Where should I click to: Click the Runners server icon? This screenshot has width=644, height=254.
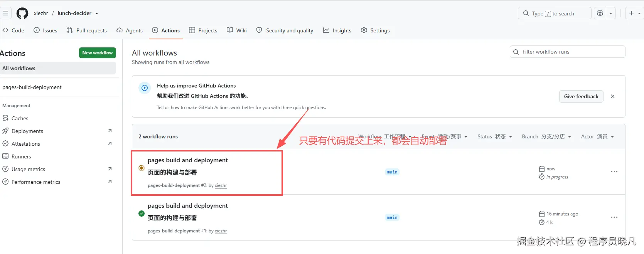[5, 156]
